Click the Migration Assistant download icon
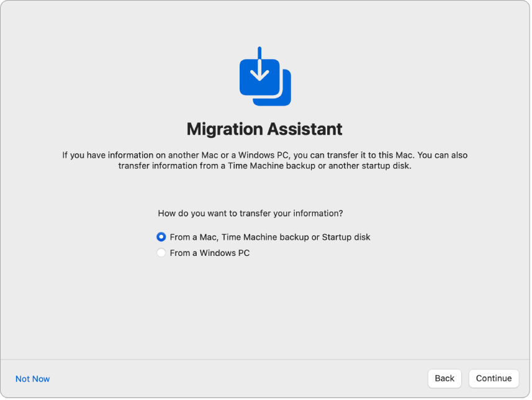 (x=265, y=76)
